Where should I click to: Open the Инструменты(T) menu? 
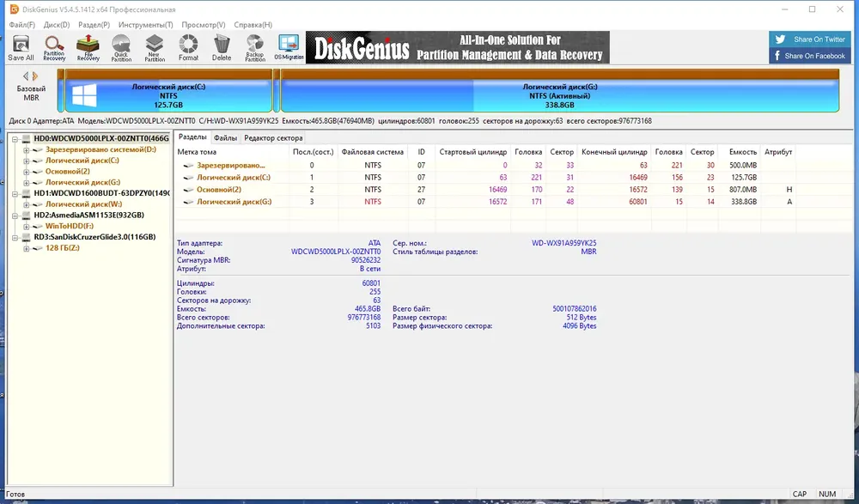tap(146, 25)
